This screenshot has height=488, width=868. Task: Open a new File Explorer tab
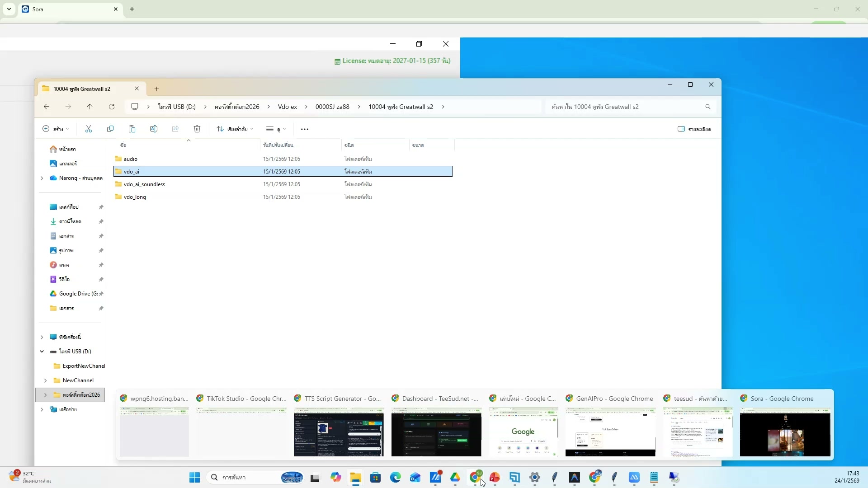(x=156, y=89)
